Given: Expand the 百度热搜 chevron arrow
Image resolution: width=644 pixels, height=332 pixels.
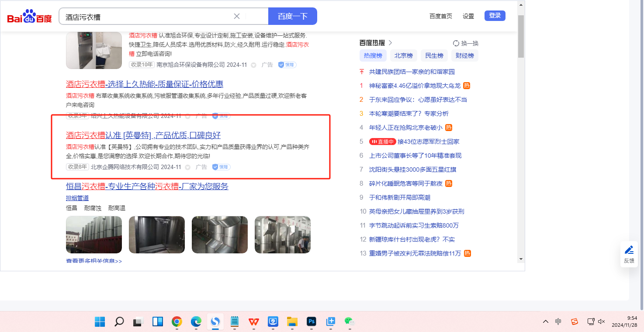Looking at the screenshot, I should point(390,43).
